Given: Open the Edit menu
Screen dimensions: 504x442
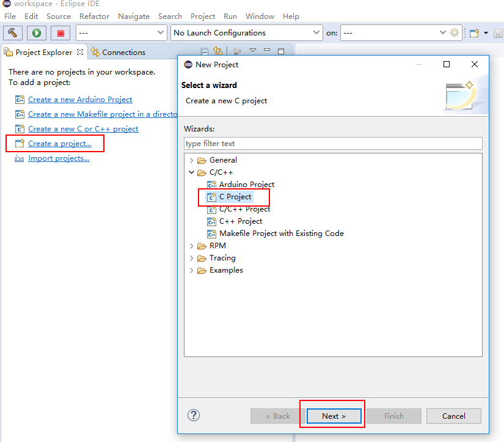Looking at the screenshot, I should [31, 16].
